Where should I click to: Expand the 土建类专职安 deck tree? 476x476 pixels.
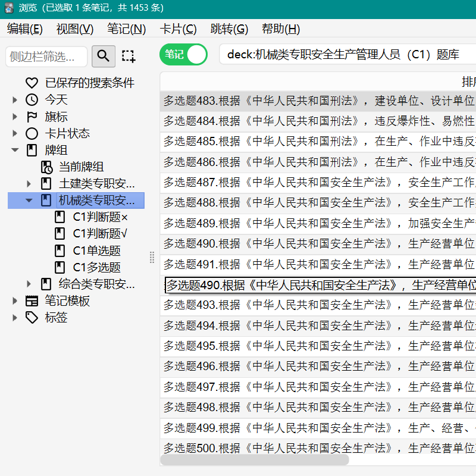click(x=29, y=184)
